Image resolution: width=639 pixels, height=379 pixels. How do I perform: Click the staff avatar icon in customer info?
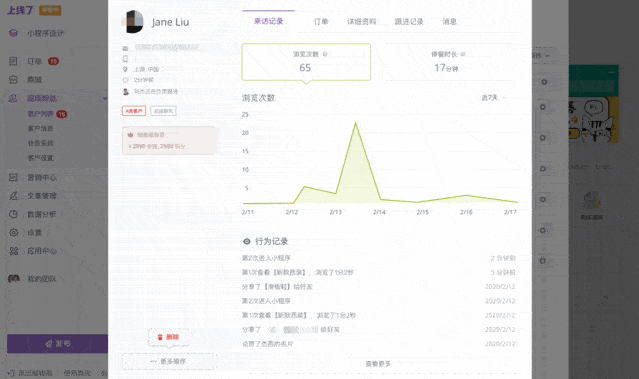[x=126, y=92]
